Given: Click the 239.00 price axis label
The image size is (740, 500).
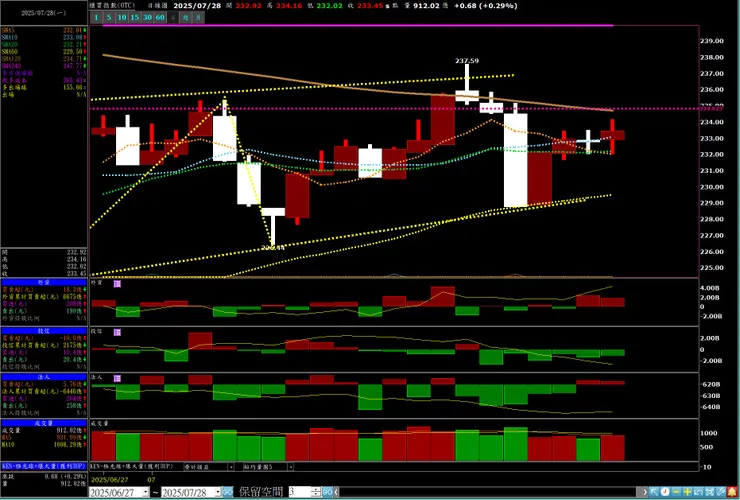Looking at the screenshot, I should [712, 41].
